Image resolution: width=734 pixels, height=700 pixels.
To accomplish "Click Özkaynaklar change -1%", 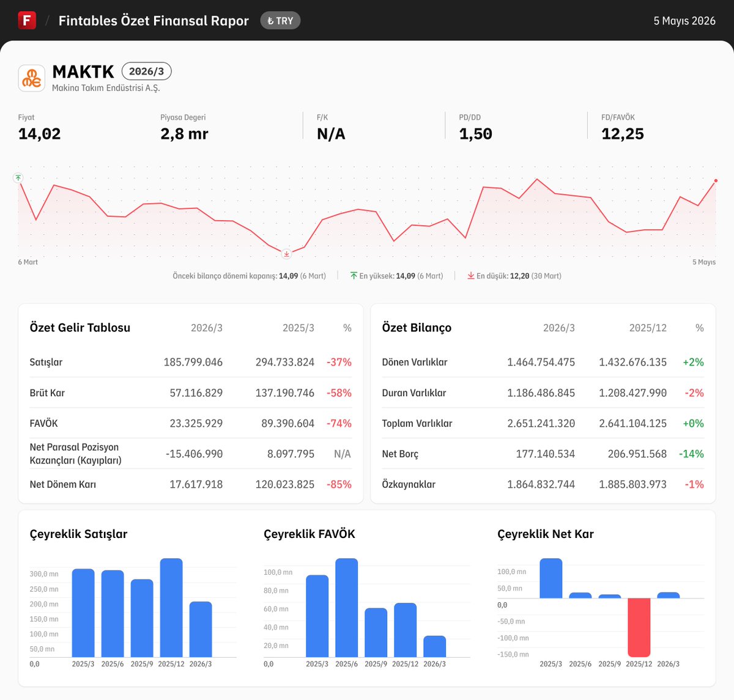I will [x=695, y=484].
